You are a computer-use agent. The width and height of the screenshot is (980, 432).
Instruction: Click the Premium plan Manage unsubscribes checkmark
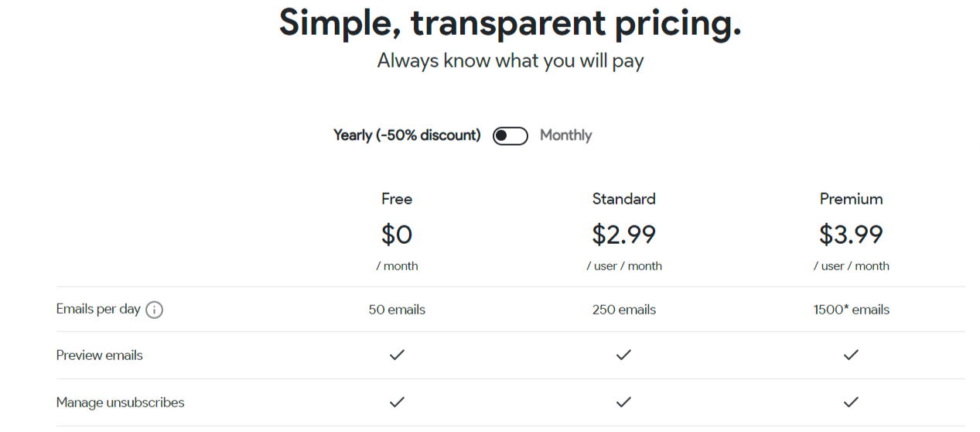(x=851, y=402)
